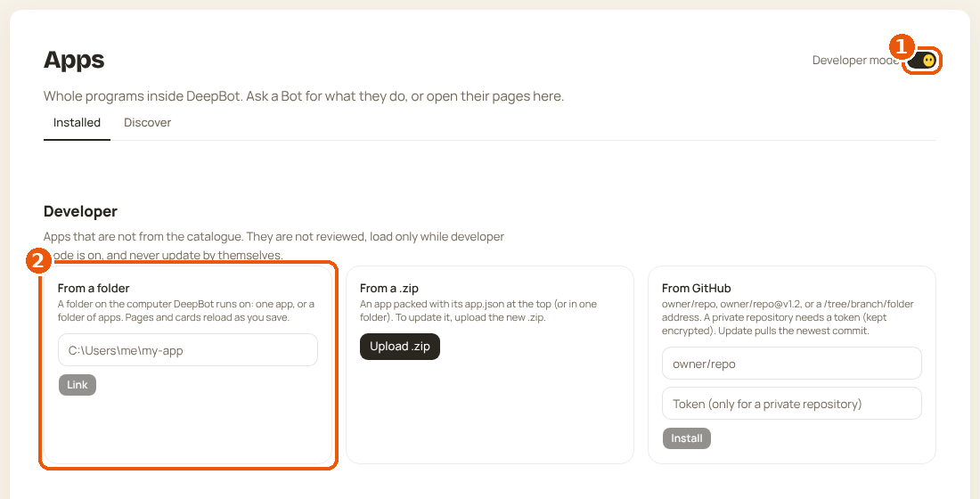The height and width of the screenshot is (499, 980).
Task: Click the From GitHub title
Action: click(x=697, y=289)
